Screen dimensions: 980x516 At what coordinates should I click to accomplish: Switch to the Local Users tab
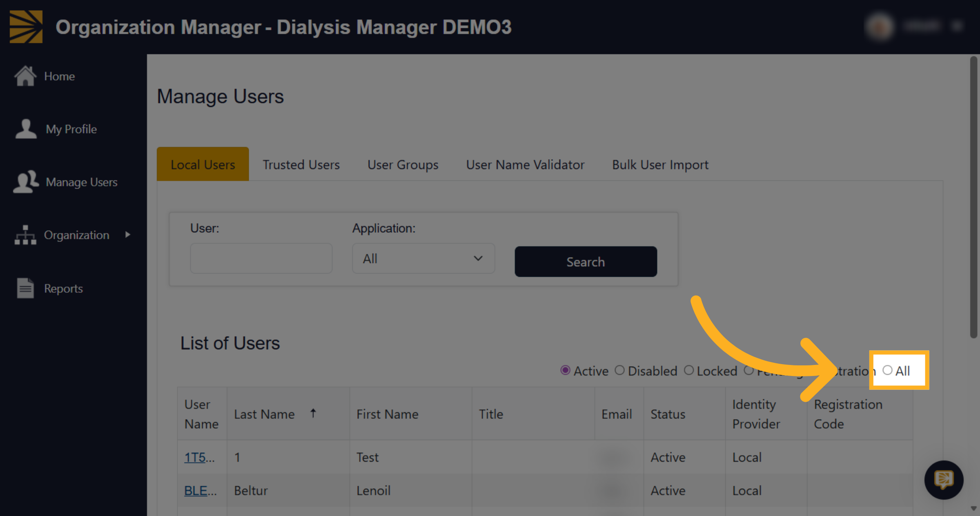(x=203, y=164)
